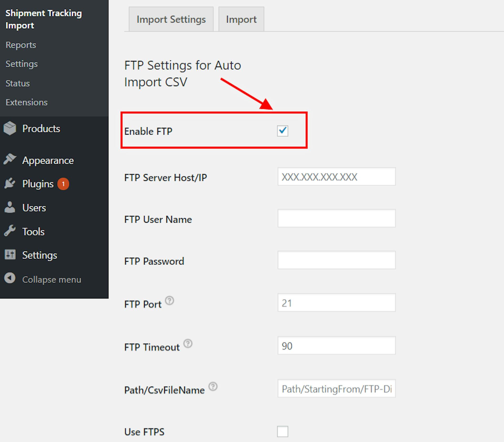
Task: Click the Use FTPS label text
Action: [x=144, y=432]
